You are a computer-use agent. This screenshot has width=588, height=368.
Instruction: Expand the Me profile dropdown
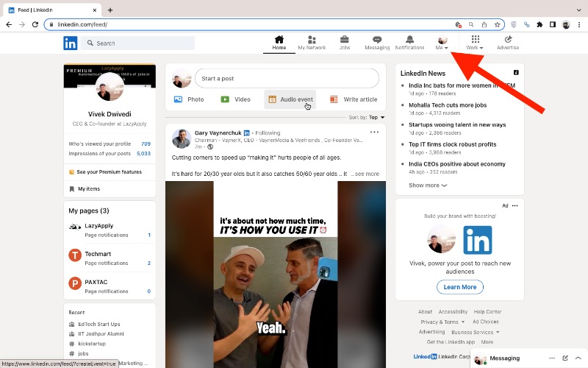[x=442, y=43]
